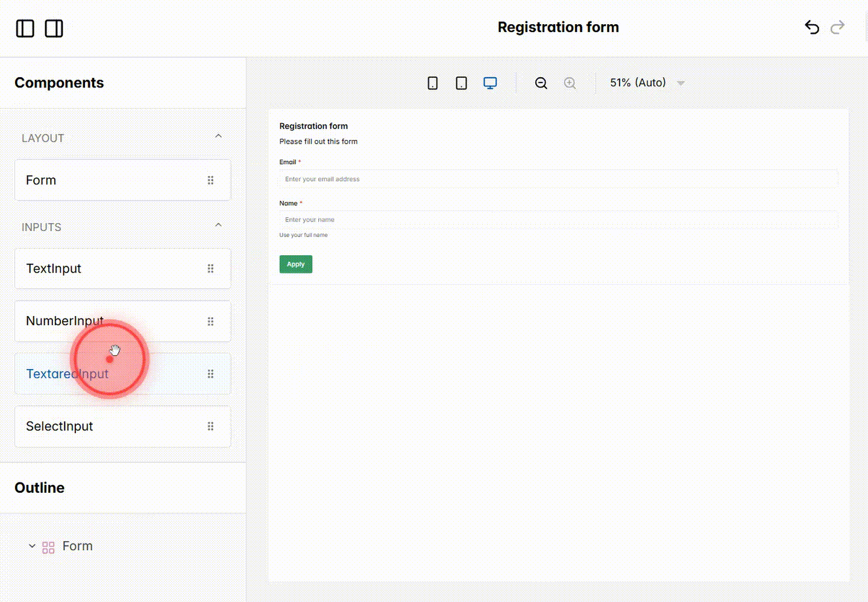Viewport: 868px width, 602px height.
Task: Click the Enter your name field
Action: coord(558,220)
